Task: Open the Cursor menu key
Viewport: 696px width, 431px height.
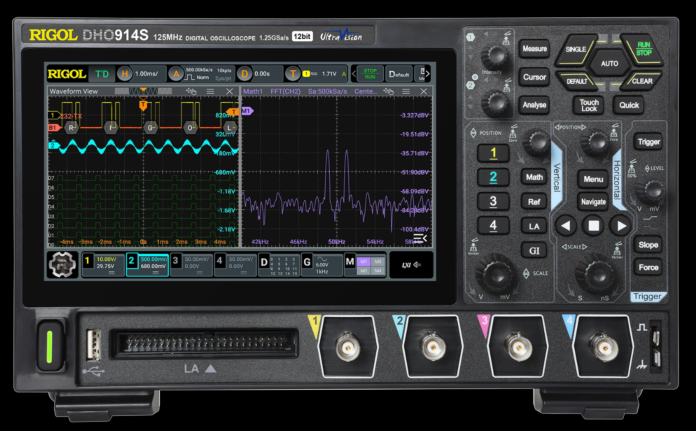Action: [x=534, y=77]
